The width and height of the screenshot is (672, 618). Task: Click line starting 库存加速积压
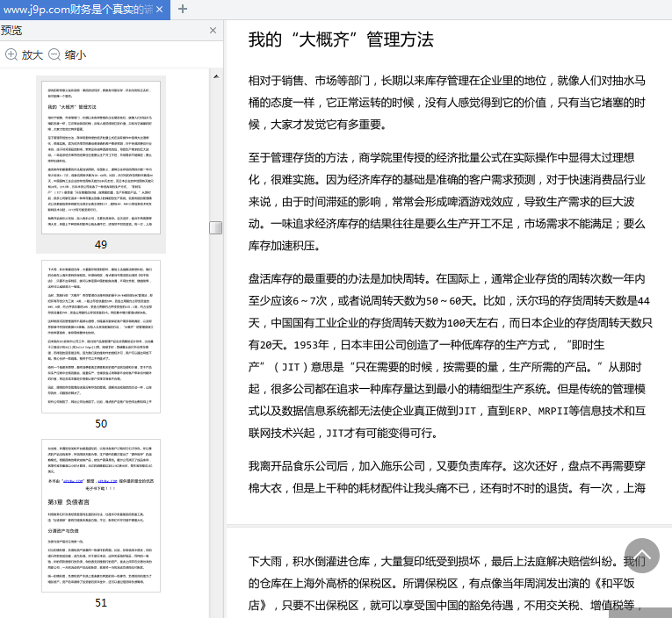pos(284,246)
